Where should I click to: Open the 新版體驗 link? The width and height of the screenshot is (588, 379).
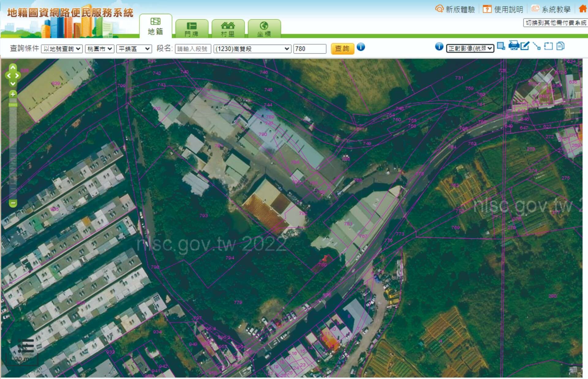pyautogui.click(x=455, y=9)
